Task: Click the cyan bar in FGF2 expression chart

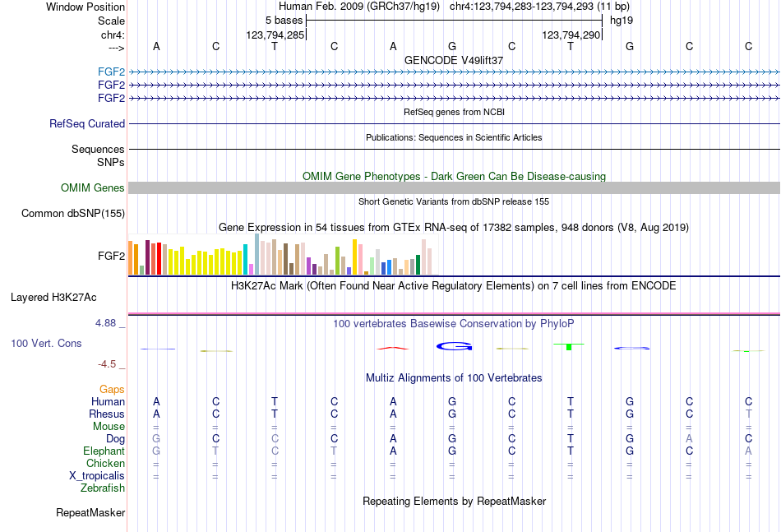Action: pyautogui.click(x=245, y=260)
